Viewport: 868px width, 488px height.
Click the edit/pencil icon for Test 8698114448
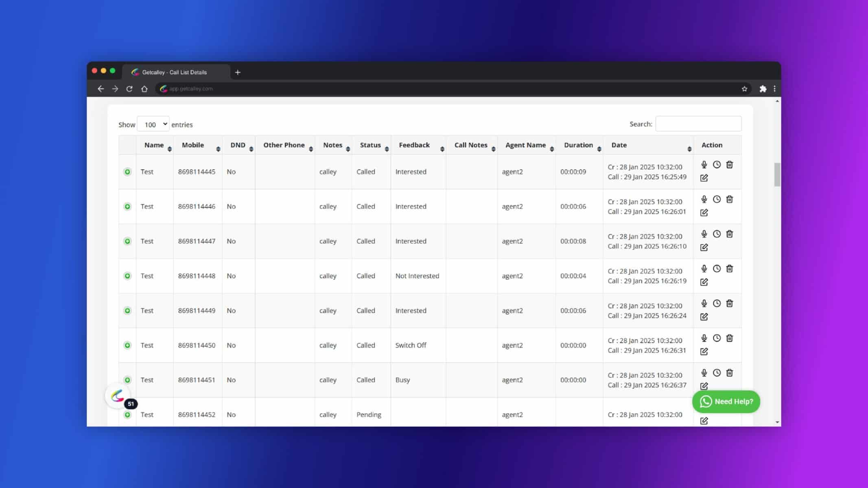click(704, 281)
